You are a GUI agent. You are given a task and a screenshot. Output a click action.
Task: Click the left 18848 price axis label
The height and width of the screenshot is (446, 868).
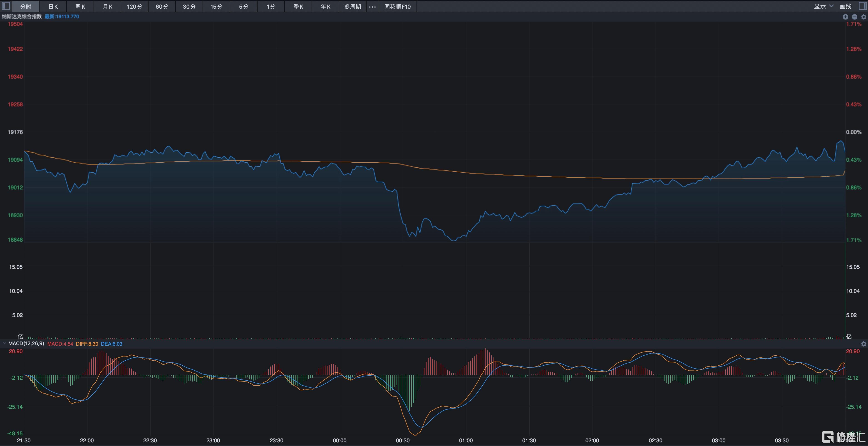pos(15,240)
